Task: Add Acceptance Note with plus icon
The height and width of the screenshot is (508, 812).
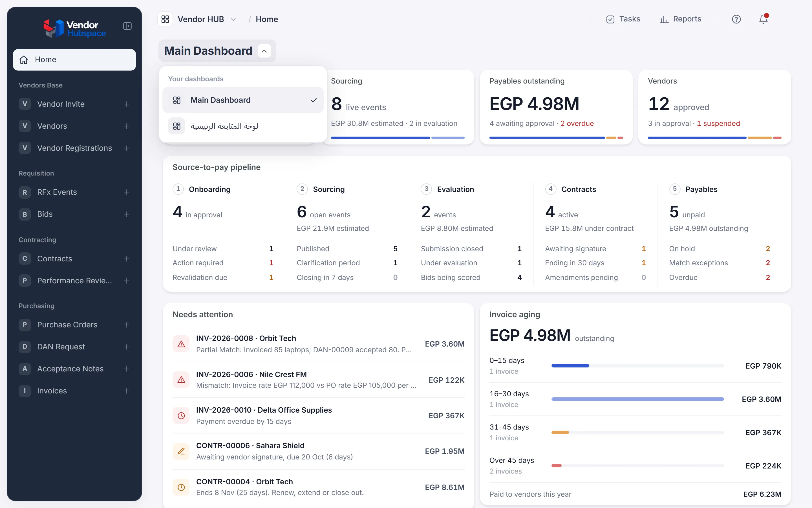Action: (127, 369)
